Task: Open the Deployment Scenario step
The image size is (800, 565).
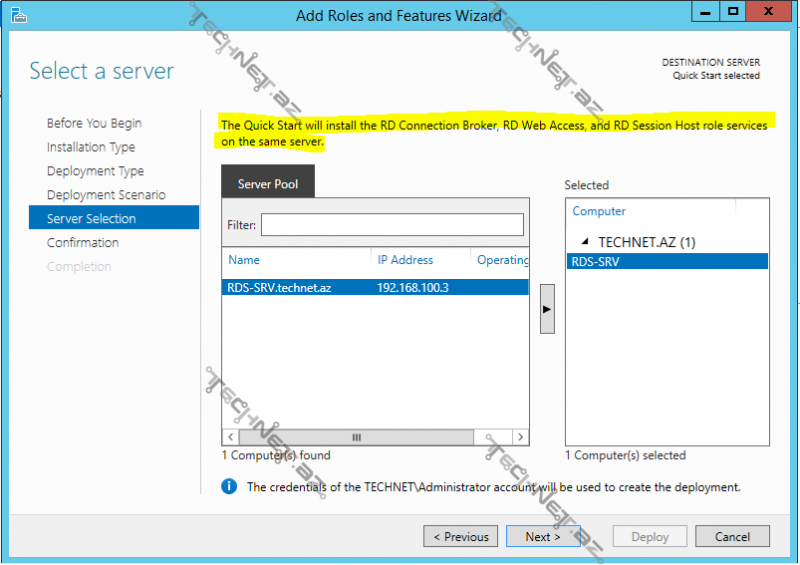Action: tap(106, 195)
